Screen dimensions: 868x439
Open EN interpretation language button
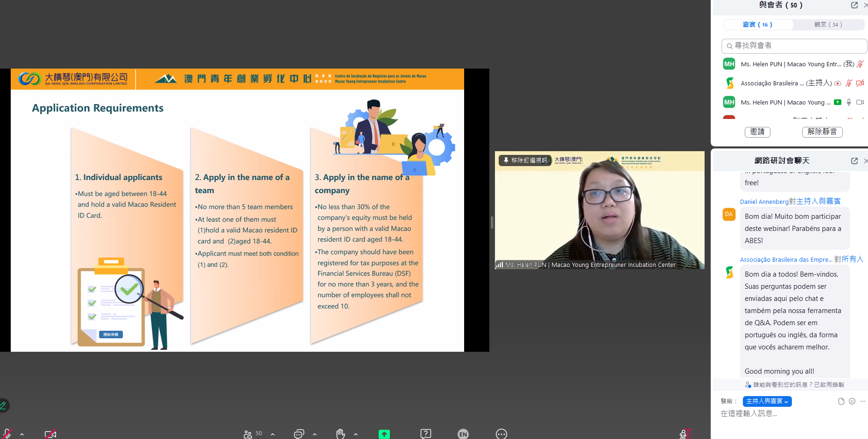[463, 434]
